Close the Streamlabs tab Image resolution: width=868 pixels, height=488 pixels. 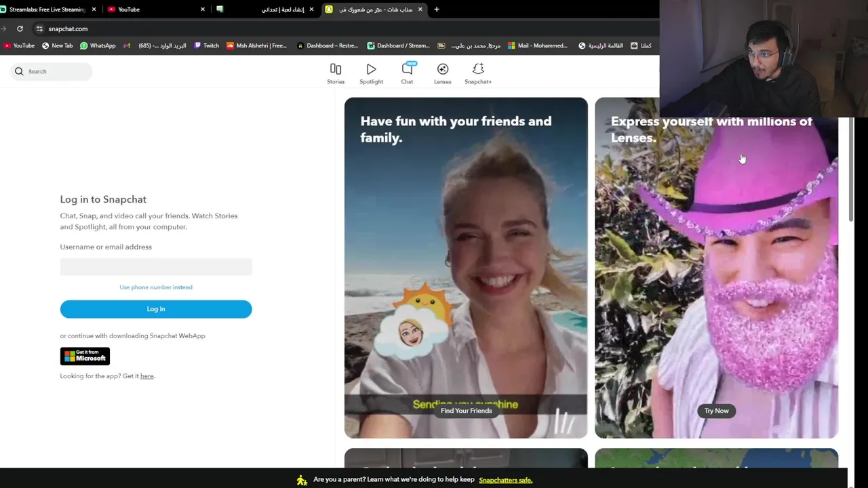point(94,9)
